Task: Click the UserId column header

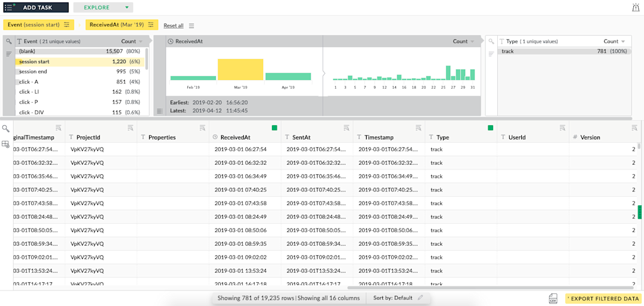Action: [517, 137]
